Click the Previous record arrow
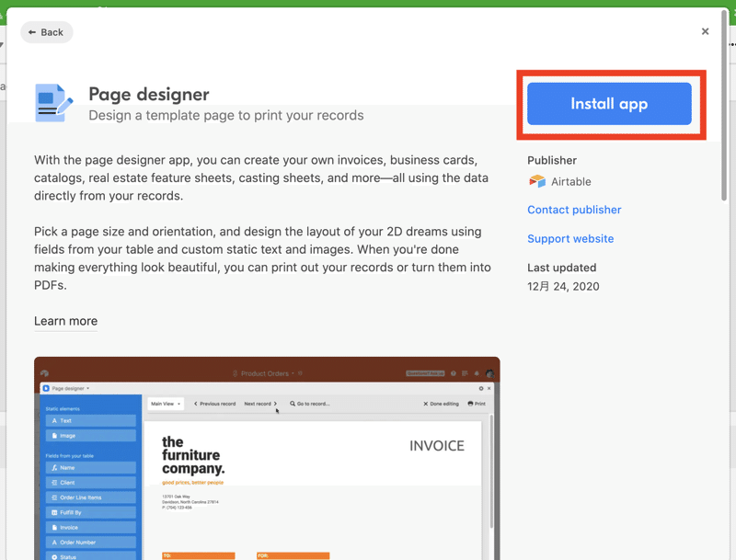The width and height of the screenshot is (736, 560). tap(196, 404)
